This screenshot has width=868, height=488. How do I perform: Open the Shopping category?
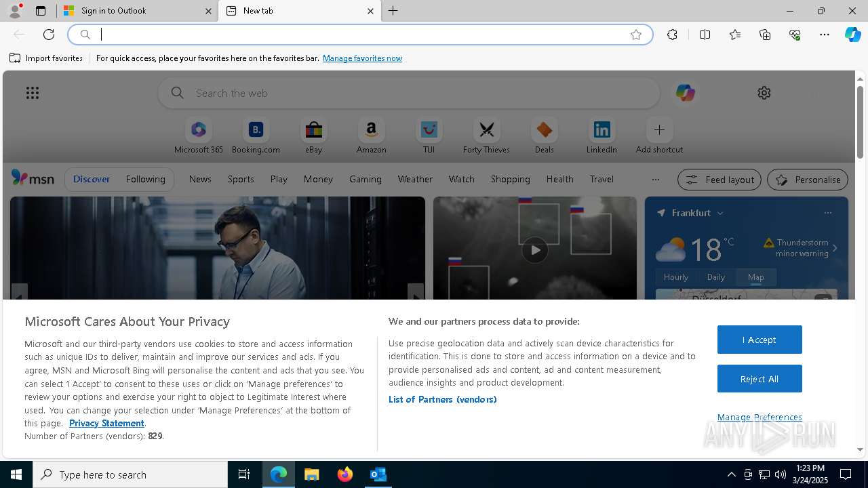pos(510,179)
